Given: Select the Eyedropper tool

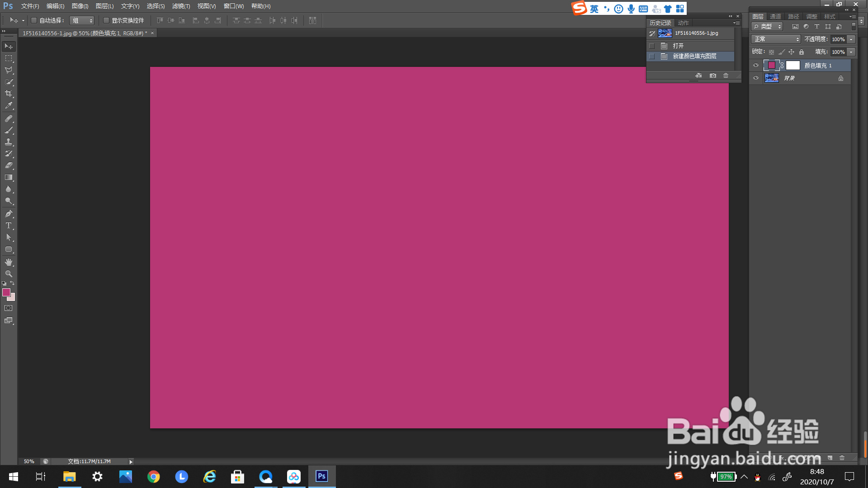Looking at the screenshot, I should click(x=9, y=106).
